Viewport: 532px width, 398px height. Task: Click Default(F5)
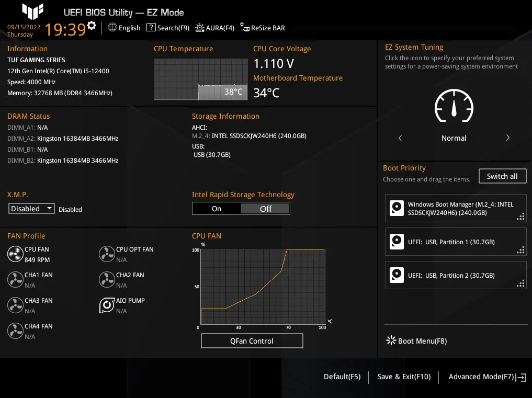(x=342, y=377)
